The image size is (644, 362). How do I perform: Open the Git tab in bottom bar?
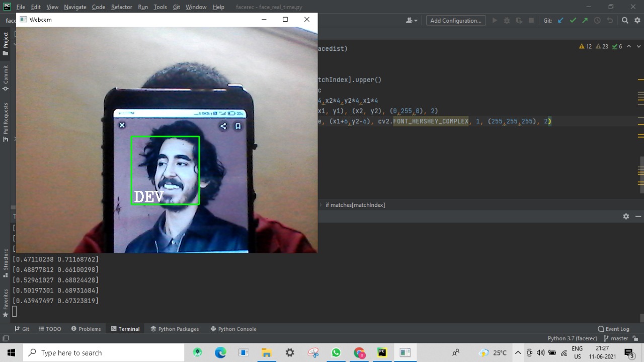[22, 329]
